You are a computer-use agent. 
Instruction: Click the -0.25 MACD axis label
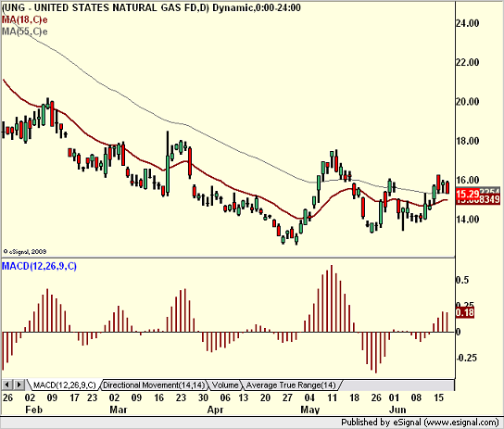point(466,358)
